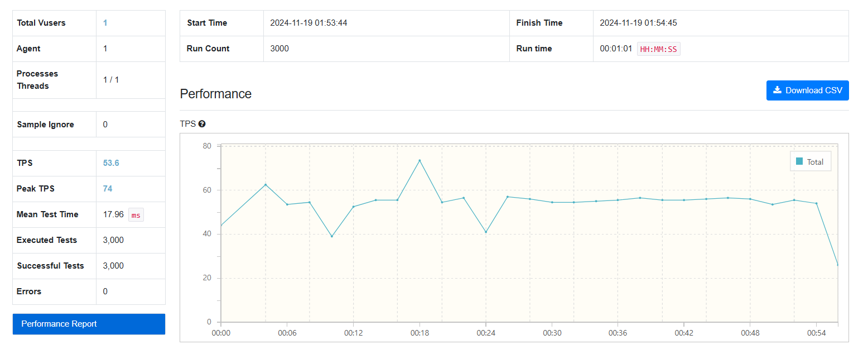Click the Mean Test Time label

[47, 214]
